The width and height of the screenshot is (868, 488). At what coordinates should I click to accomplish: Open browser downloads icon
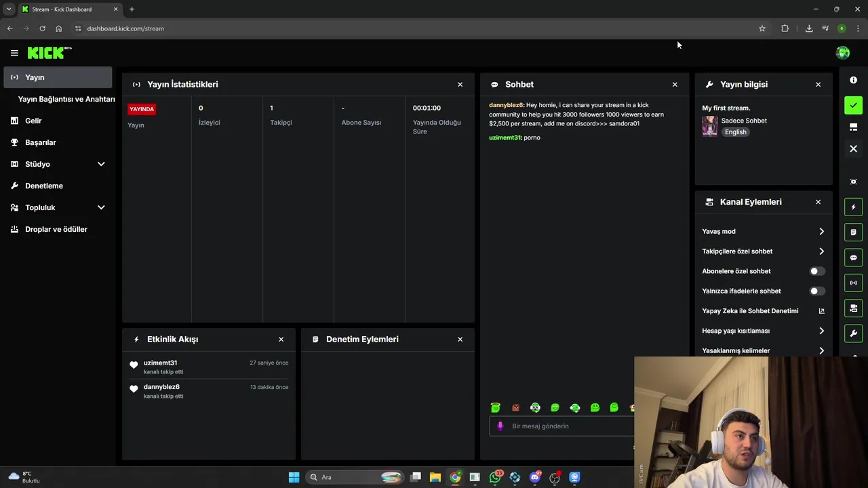pos(809,28)
